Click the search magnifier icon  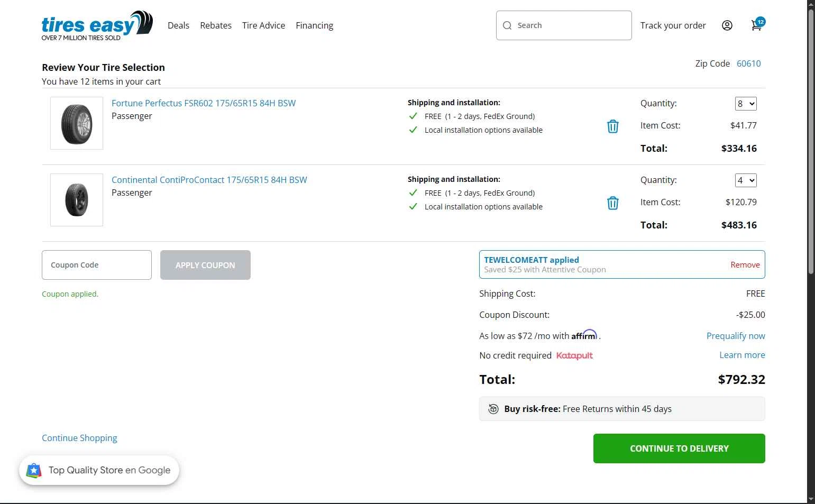point(507,25)
